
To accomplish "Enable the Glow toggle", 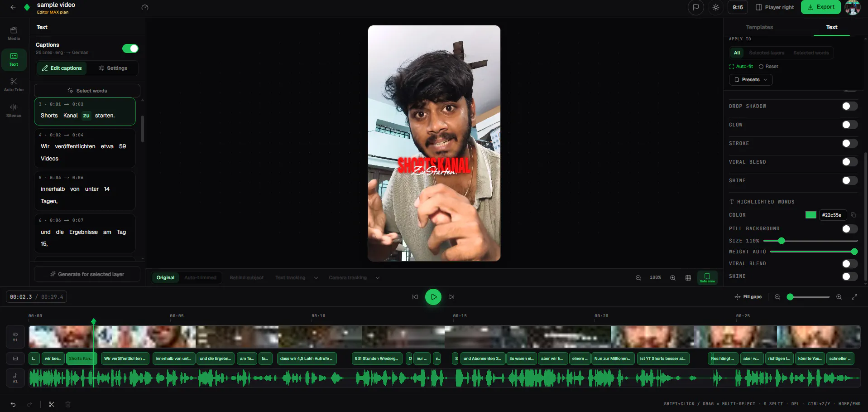I will (x=849, y=125).
